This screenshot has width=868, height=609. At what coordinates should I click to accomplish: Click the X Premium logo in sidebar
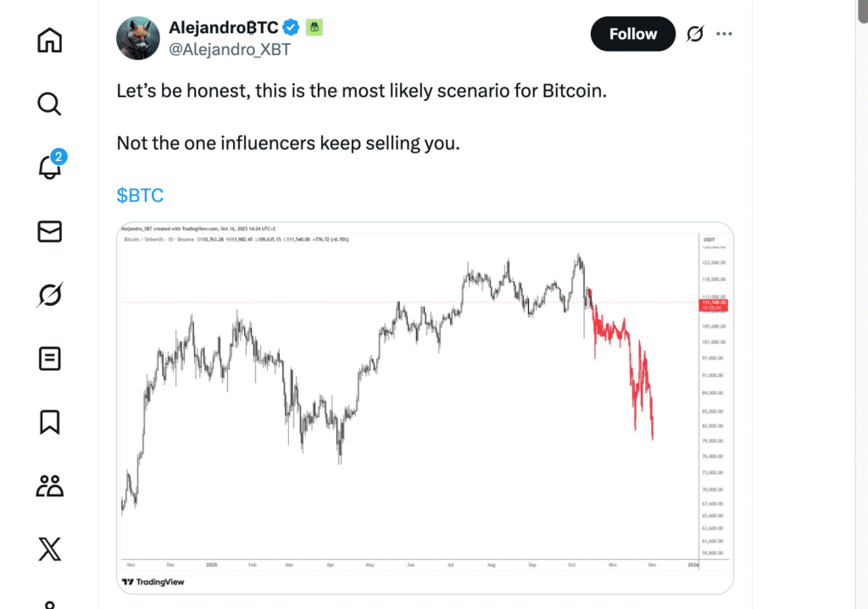click(x=50, y=549)
